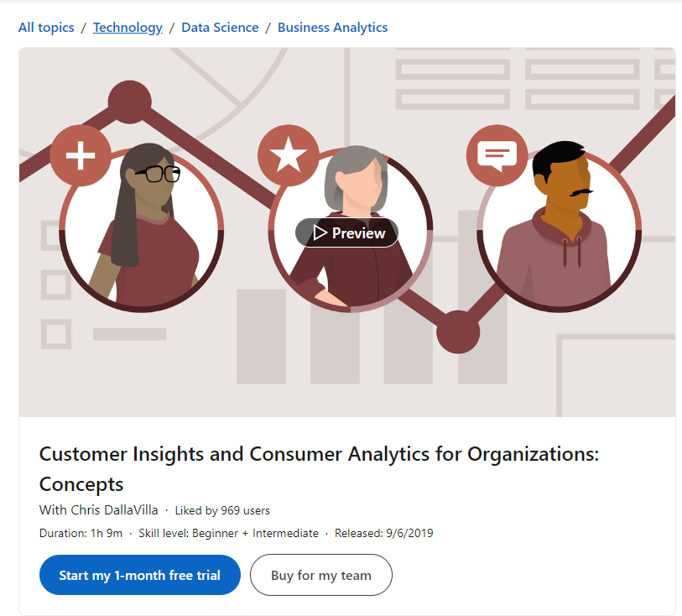Open the Technology breadcrumb link
This screenshot has height=616, width=682.
[x=128, y=27]
